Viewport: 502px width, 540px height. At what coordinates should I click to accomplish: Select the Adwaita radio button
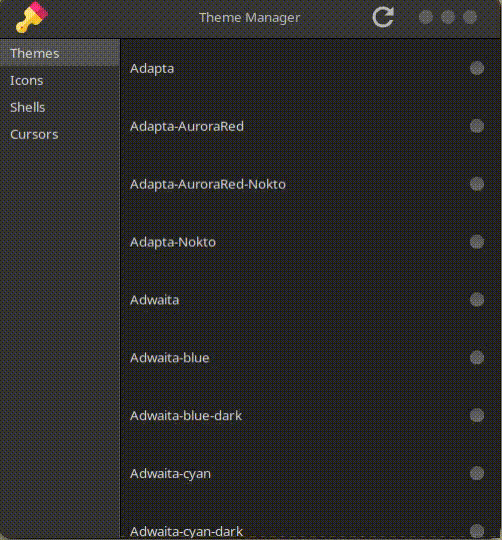click(477, 300)
